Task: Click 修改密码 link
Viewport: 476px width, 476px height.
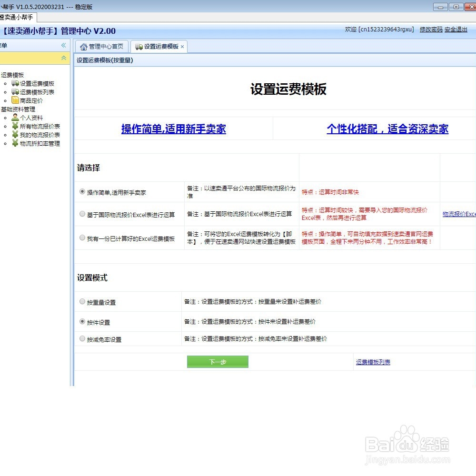Action: (x=431, y=30)
